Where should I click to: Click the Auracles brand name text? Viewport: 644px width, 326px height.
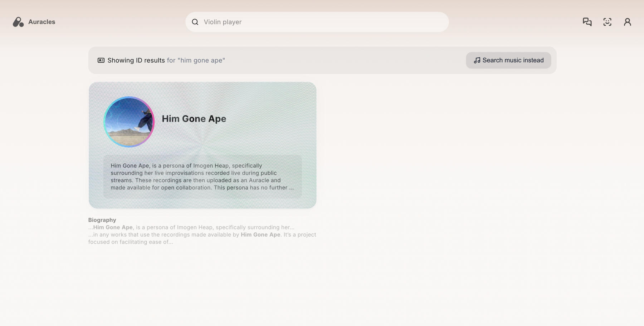[42, 22]
